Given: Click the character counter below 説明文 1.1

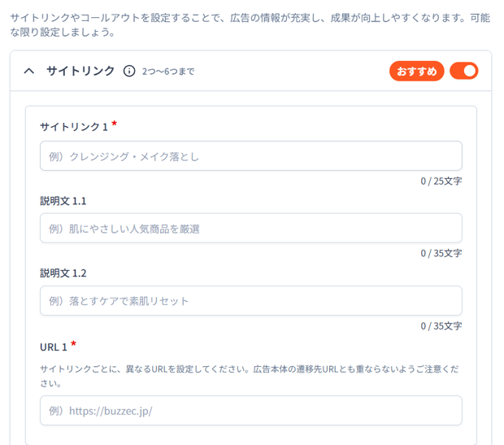Looking at the screenshot, I should pyautogui.click(x=441, y=253).
